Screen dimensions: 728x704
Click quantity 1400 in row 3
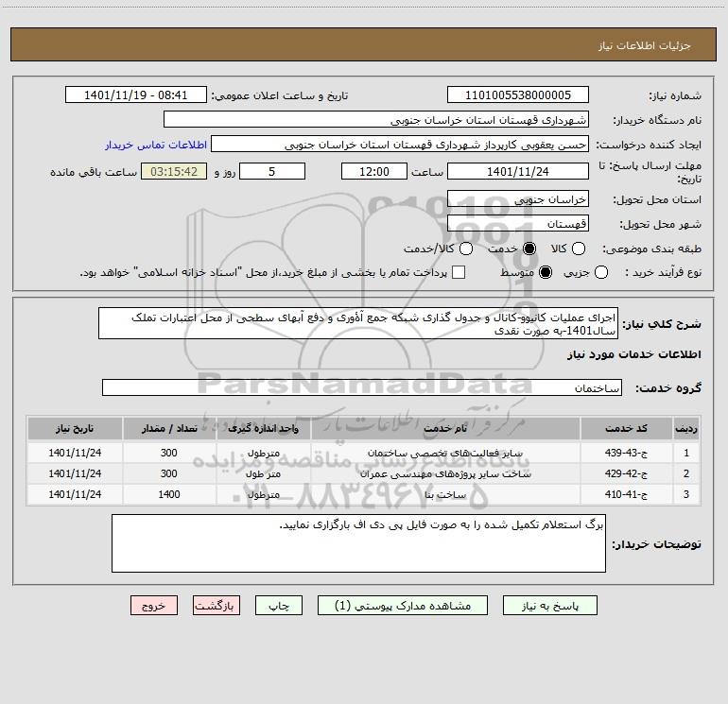click(169, 495)
